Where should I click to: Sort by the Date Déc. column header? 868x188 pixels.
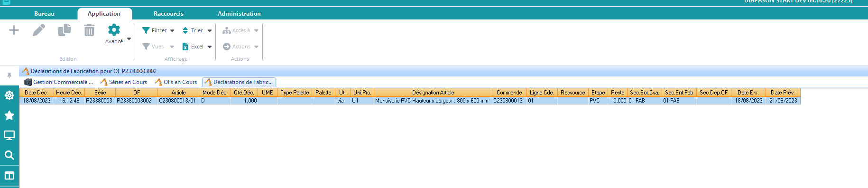tap(36, 93)
